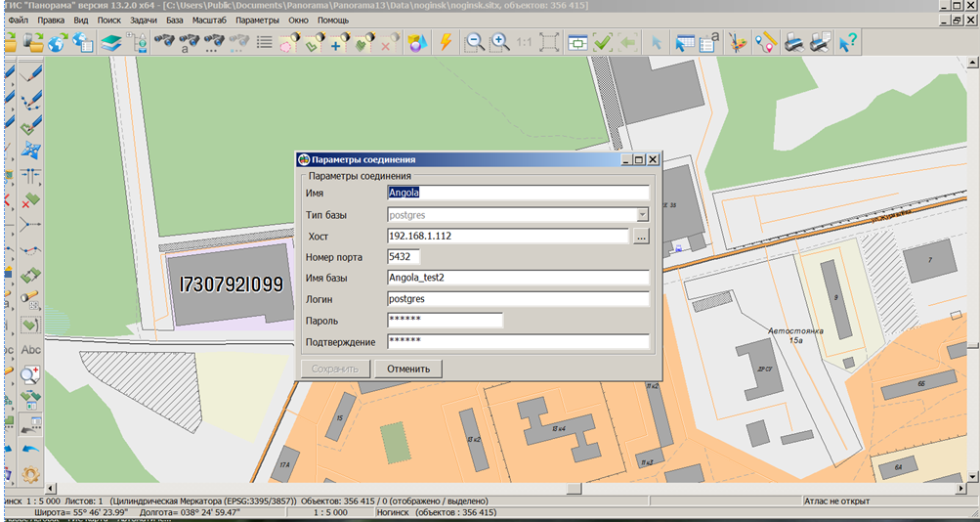Screen dimensions: 980x522
Task: Open the Масштаб menu
Action: click(x=208, y=20)
